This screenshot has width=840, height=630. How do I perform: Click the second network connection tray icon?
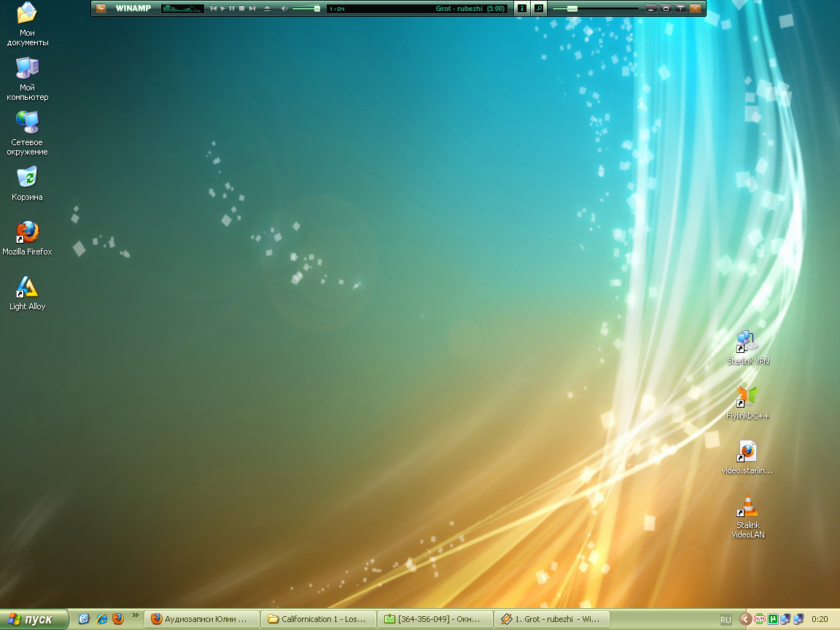coord(798,619)
